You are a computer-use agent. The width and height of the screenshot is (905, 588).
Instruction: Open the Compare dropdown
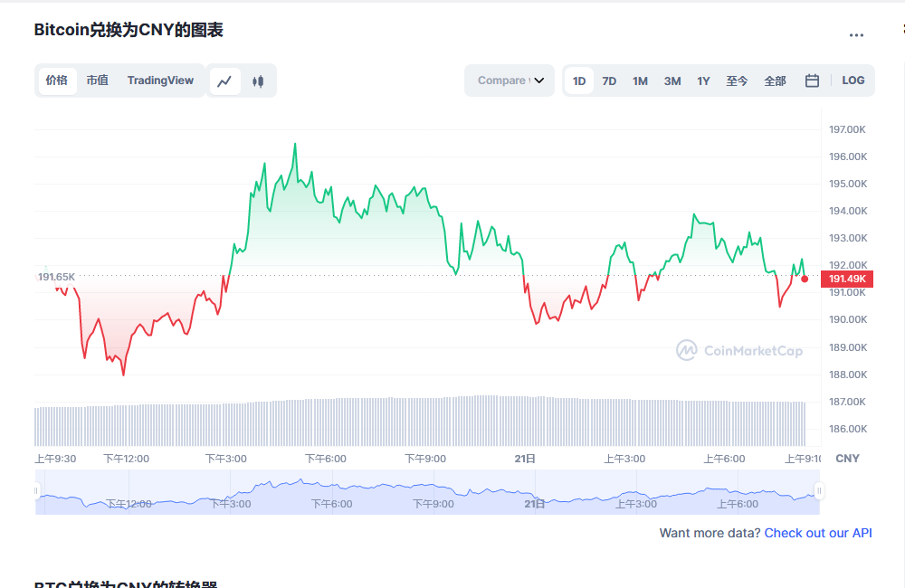pyautogui.click(x=509, y=81)
